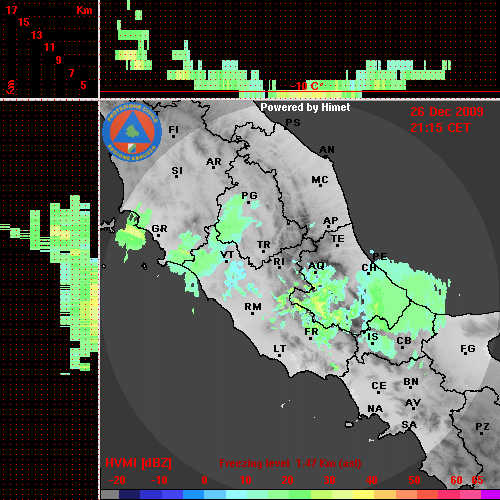
Task: Click the 30 dBZ value on the color scale
Action: click(x=329, y=480)
